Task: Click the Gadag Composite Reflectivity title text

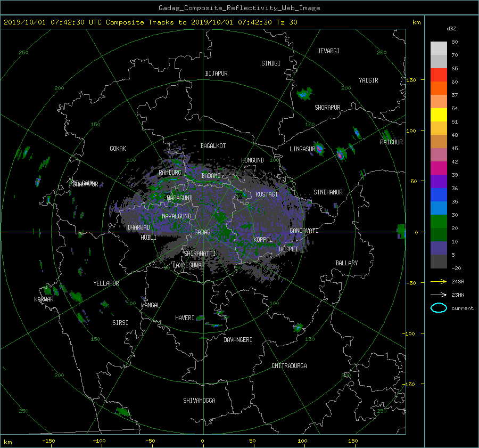Action: pos(239,8)
